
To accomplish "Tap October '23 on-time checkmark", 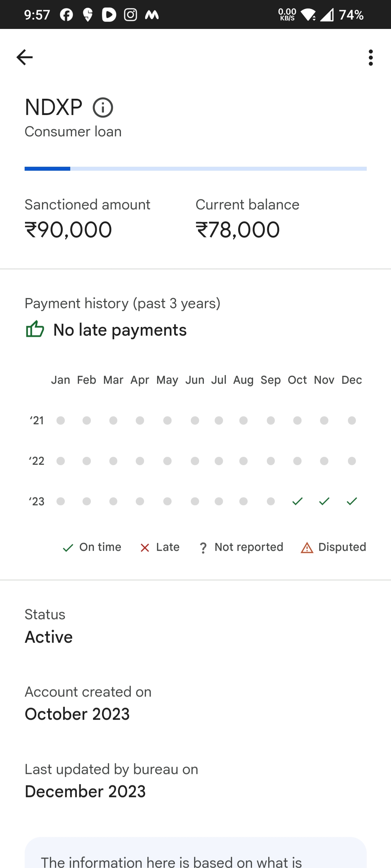I will click(x=297, y=501).
